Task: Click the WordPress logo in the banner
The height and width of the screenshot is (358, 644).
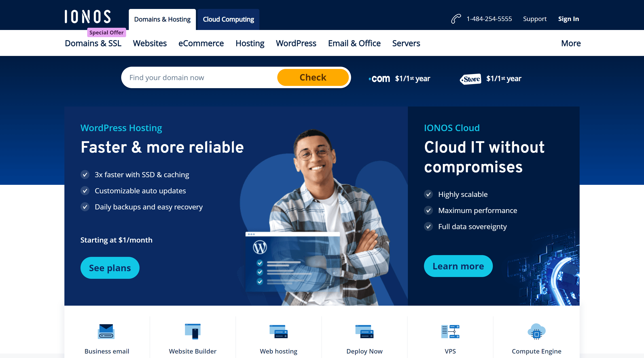Action: [x=261, y=247]
